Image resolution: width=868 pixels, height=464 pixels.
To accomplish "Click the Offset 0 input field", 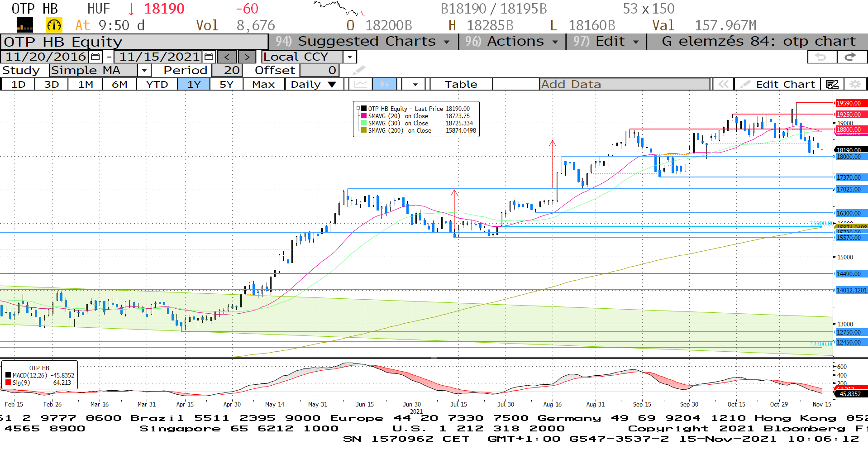I will coord(320,71).
